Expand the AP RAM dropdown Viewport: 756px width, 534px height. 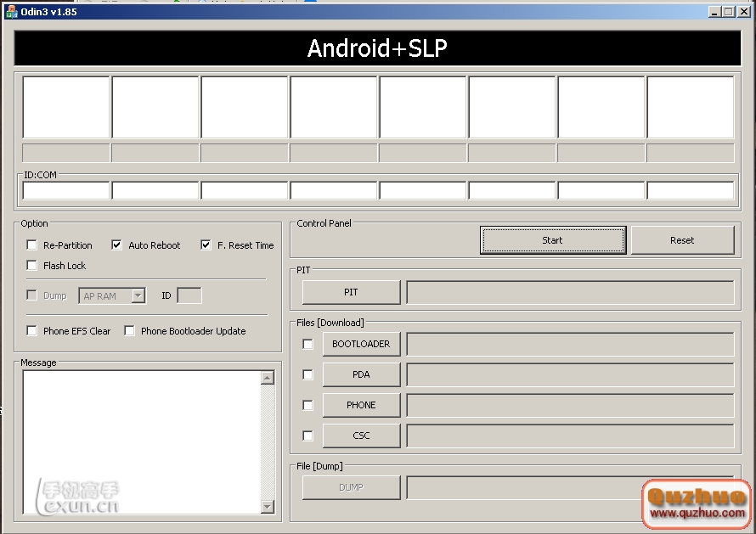[x=138, y=296]
